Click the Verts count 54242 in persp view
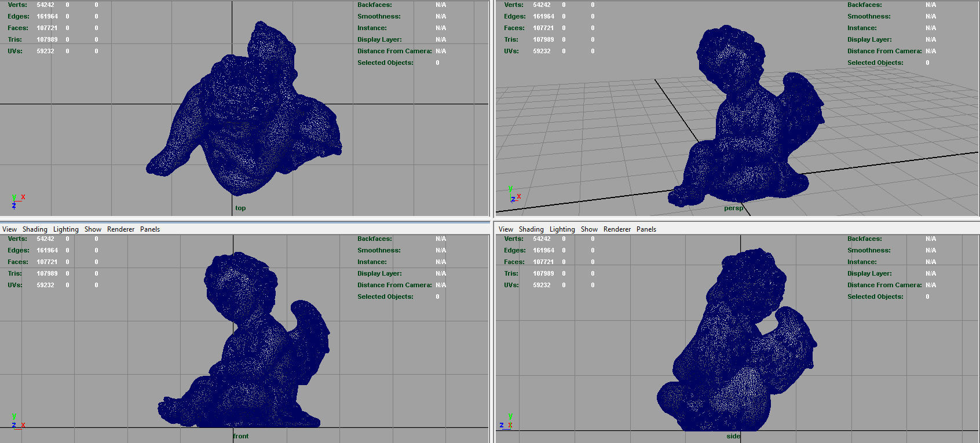Viewport: 980px width, 443px height. pyautogui.click(x=542, y=5)
